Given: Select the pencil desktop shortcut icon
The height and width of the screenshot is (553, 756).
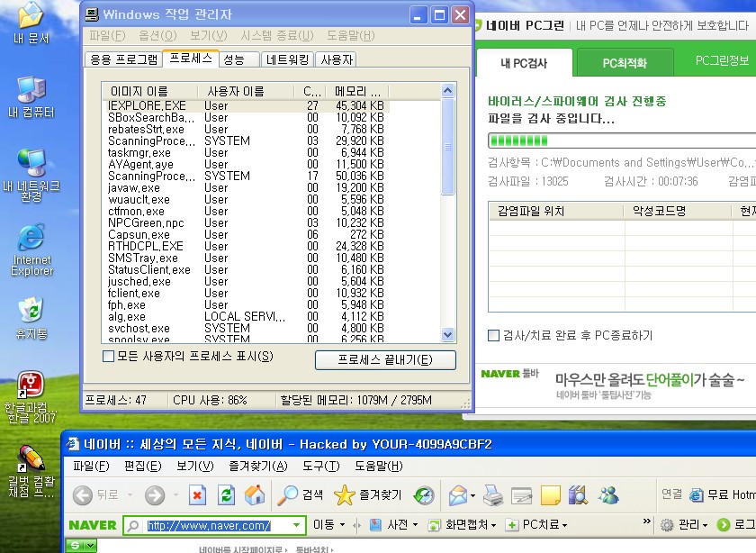Looking at the screenshot, I should coord(31,471).
